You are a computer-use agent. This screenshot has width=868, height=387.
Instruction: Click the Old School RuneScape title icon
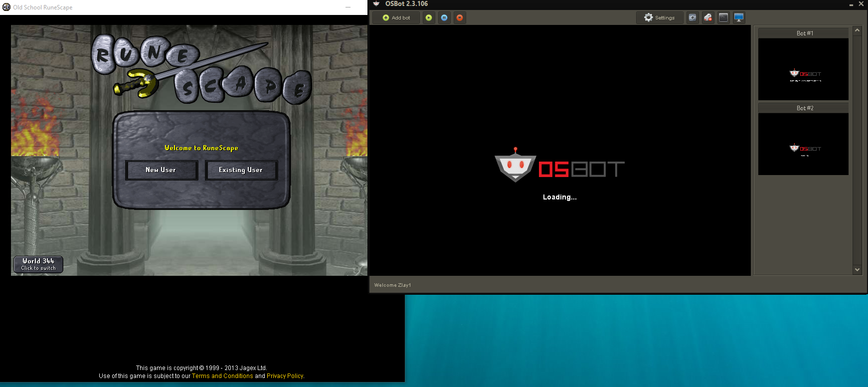pyautogui.click(x=6, y=7)
